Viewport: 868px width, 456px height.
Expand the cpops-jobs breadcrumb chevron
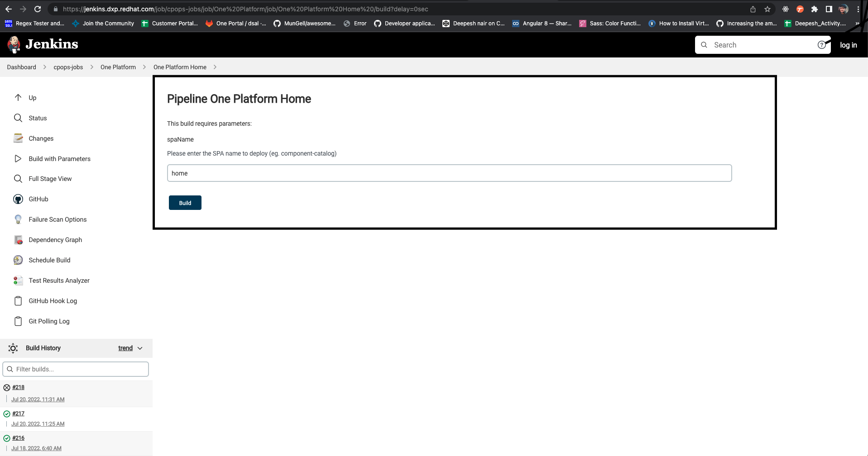[x=92, y=67]
